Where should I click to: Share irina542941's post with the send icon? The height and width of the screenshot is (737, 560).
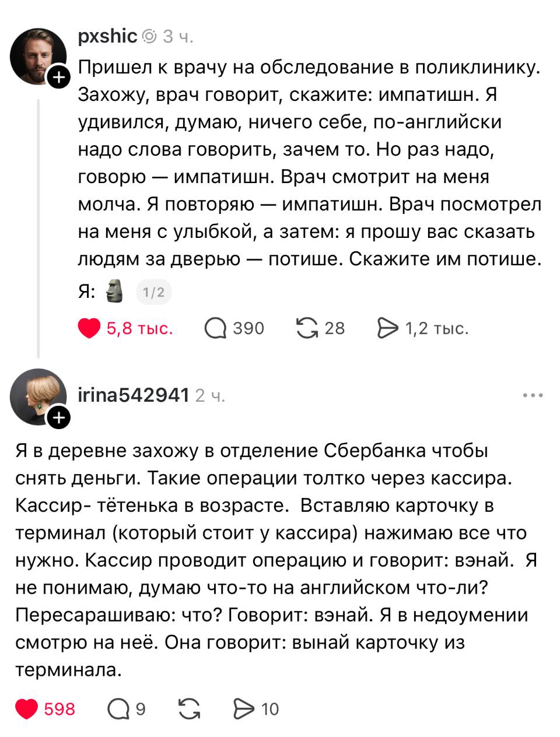[x=244, y=710]
